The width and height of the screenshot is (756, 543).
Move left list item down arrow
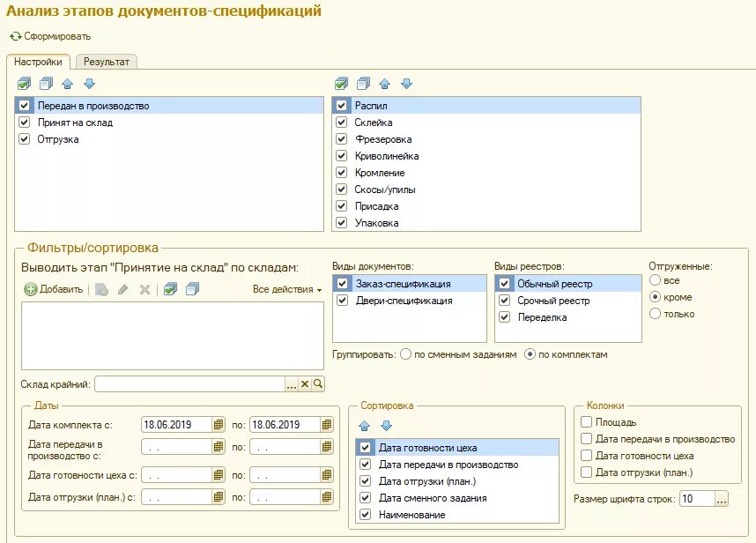(x=89, y=84)
